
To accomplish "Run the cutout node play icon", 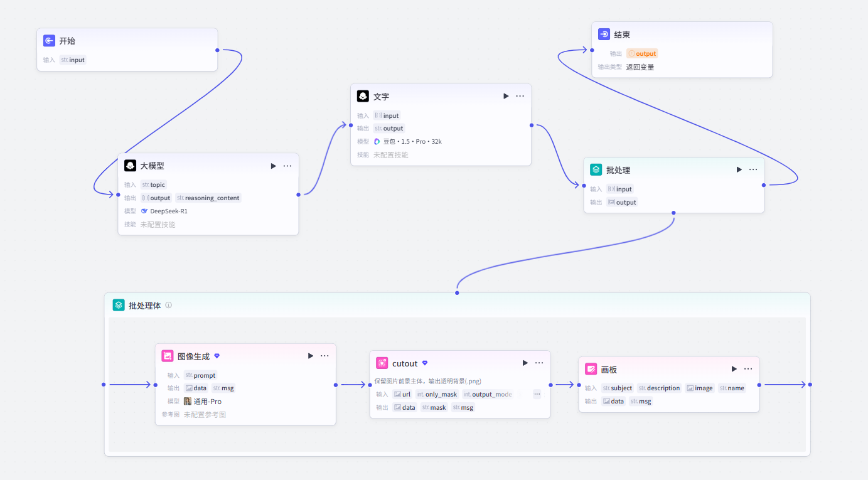I will pyautogui.click(x=525, y=363).
